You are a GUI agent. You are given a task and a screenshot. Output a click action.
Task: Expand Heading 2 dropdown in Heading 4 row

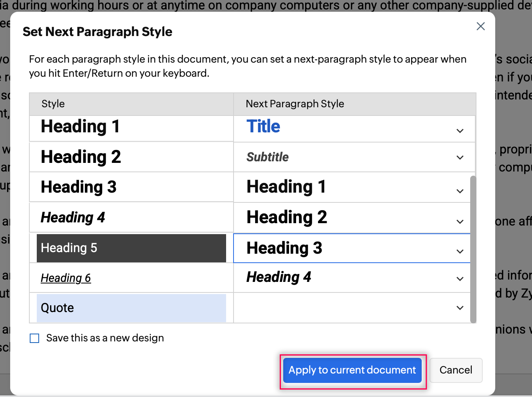coord(460,222)
